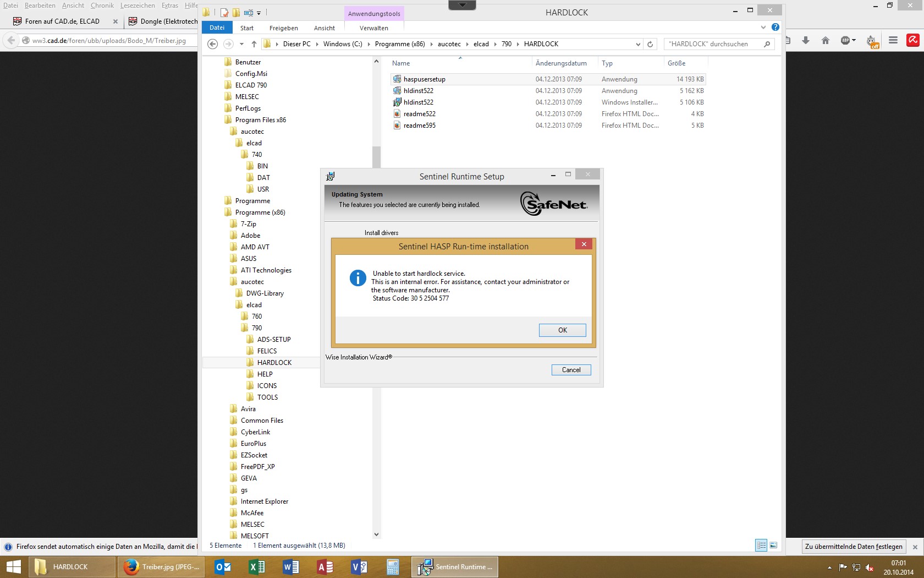Image resolution: width=924 pixels, height=578 pixels.
Task: Expand the elcad breadcrumb arrow
Action: coord(495,44)
